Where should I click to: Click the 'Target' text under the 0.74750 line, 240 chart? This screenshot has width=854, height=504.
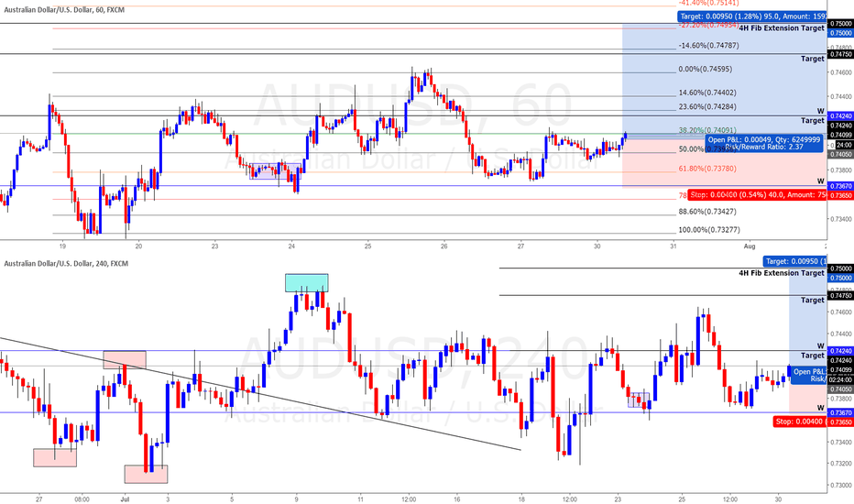[x=813, y=301]
